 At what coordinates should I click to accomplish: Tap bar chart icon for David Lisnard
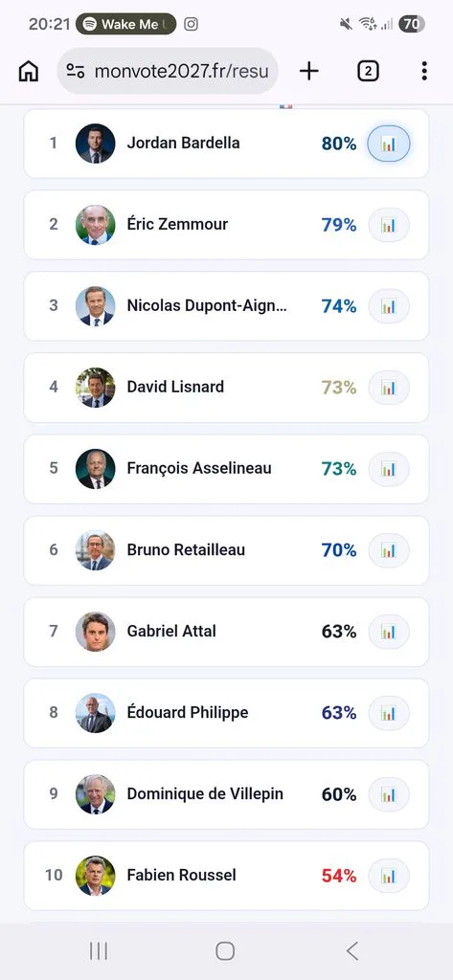tap(389, 388)
